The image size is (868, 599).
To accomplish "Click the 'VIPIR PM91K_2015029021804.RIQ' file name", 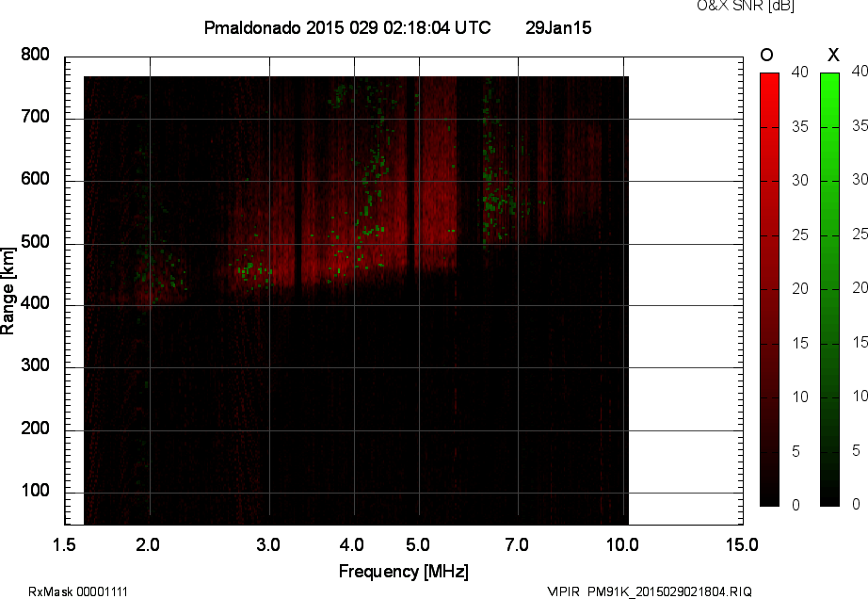I will pyautogui.click(x=650, y=591).
